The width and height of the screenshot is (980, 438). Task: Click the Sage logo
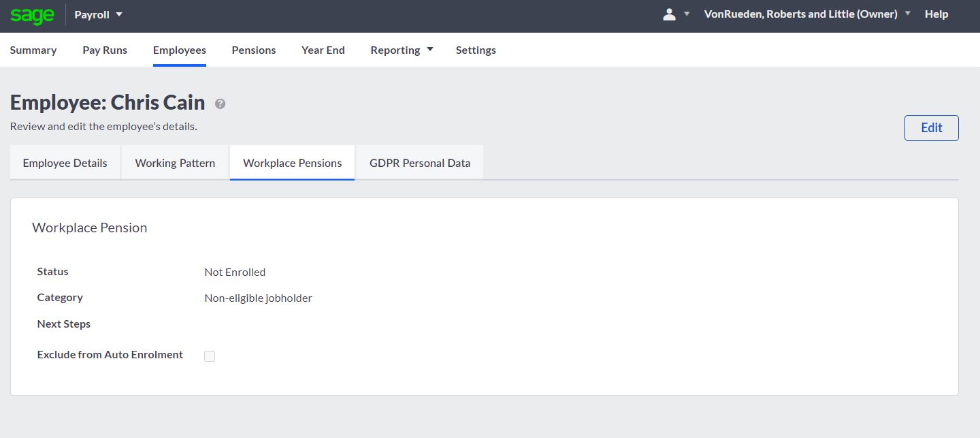(x=32, y=15)
